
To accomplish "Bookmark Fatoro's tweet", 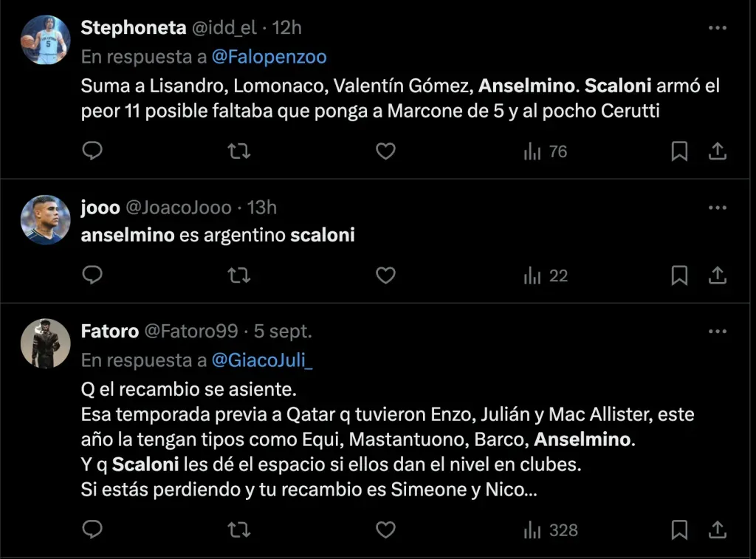I will coord(679,529).
